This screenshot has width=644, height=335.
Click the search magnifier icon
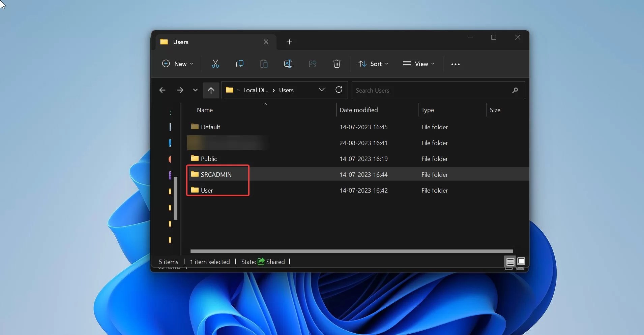515,90
